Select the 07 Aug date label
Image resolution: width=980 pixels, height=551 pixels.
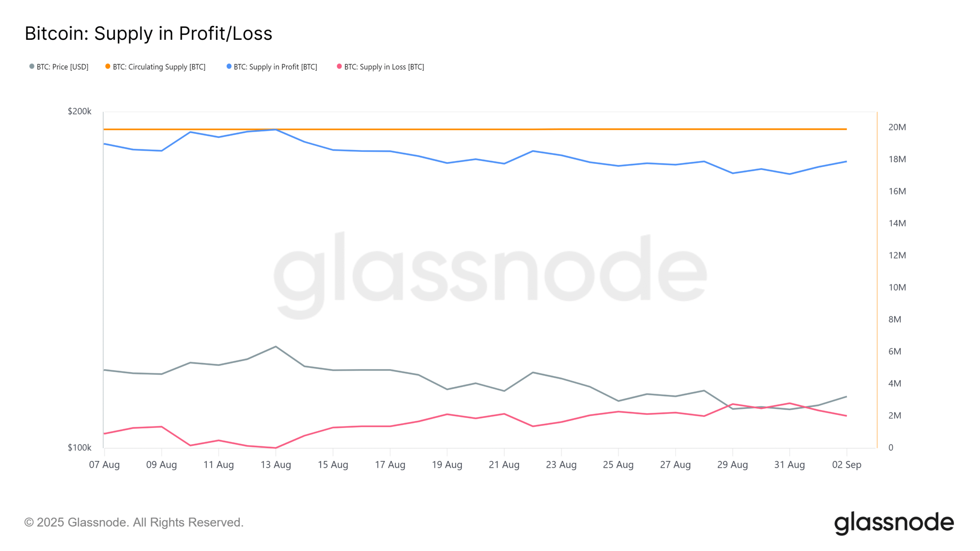click(104, 465)
